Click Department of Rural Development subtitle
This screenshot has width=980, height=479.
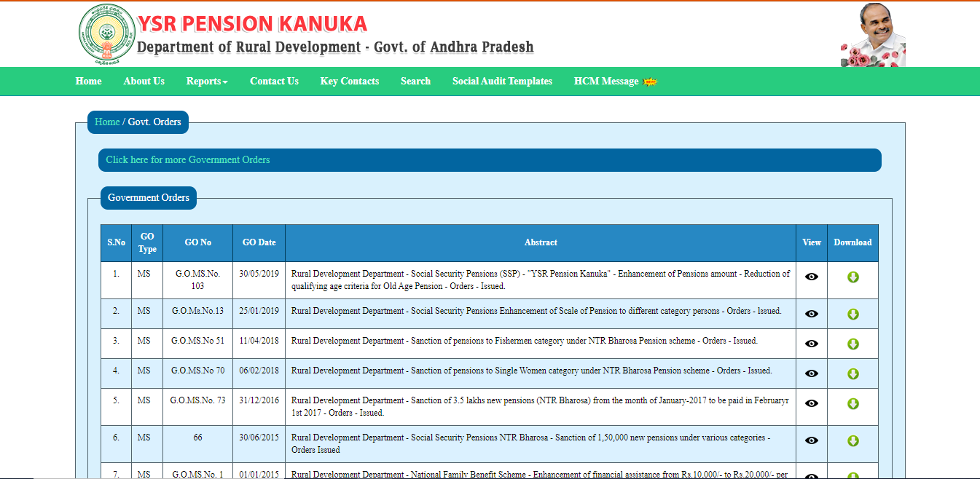point(336,47)
